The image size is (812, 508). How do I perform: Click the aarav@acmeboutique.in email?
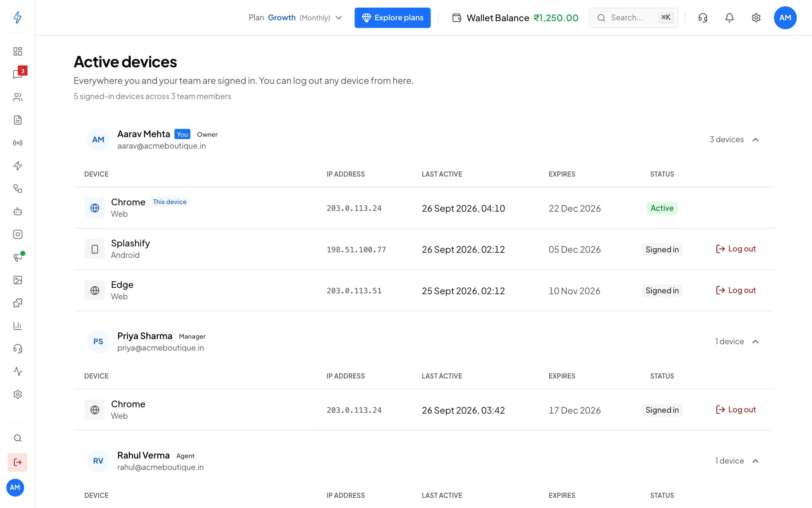162,146
